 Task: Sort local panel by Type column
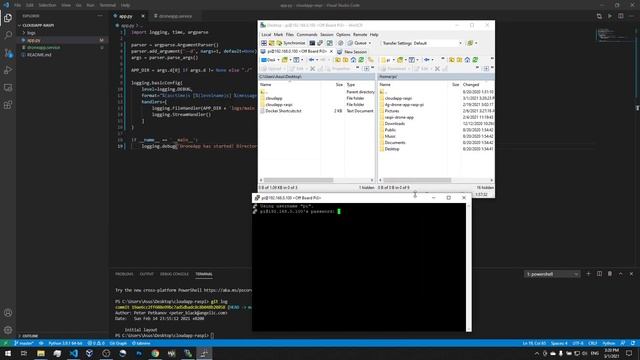tap(359, 84)
